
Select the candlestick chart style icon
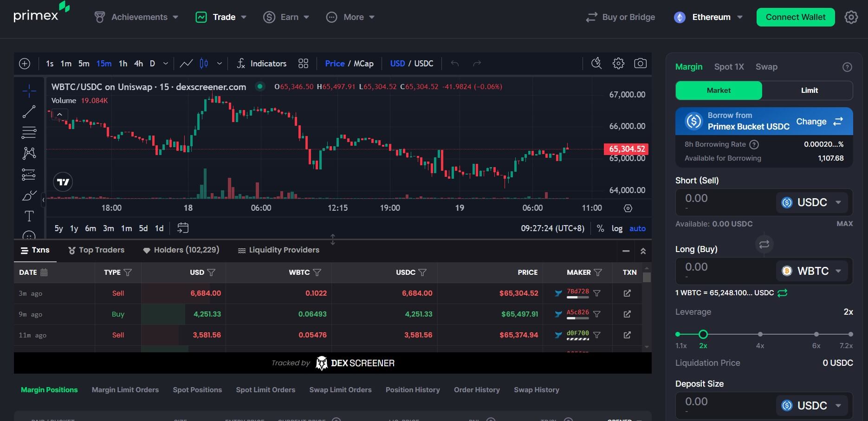204,64
